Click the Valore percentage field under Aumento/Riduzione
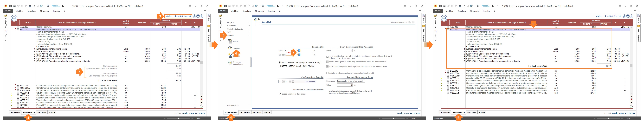The height and width of the screenshot is (123, 644). (345, 85)
